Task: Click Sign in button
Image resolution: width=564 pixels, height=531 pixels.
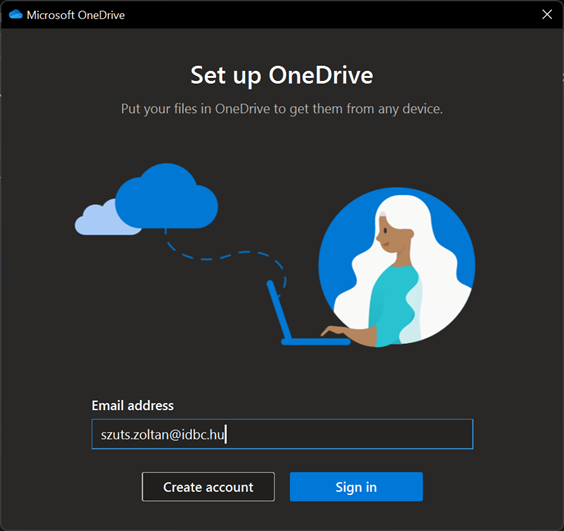Action: click(x=356, y=487)
